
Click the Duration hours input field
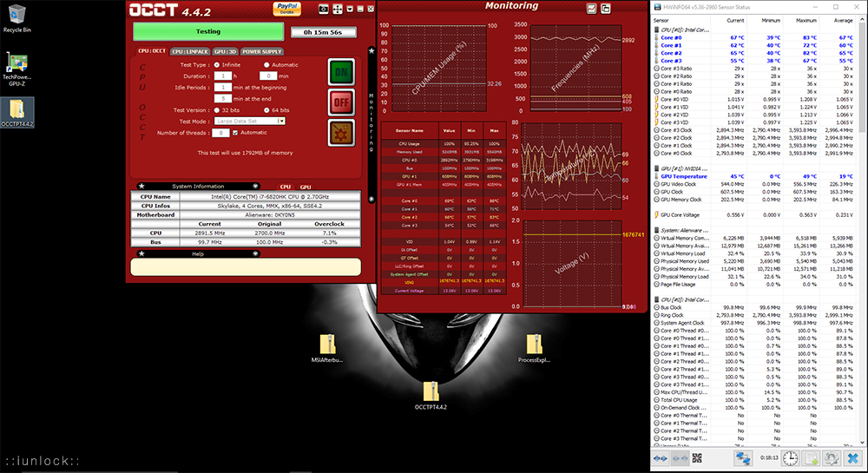[222, 76]
